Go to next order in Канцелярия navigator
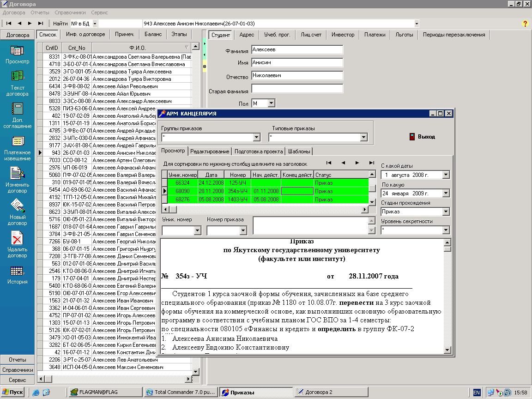Screen dimensions: 532x399 pyautogui.click(x=357, y=163)
